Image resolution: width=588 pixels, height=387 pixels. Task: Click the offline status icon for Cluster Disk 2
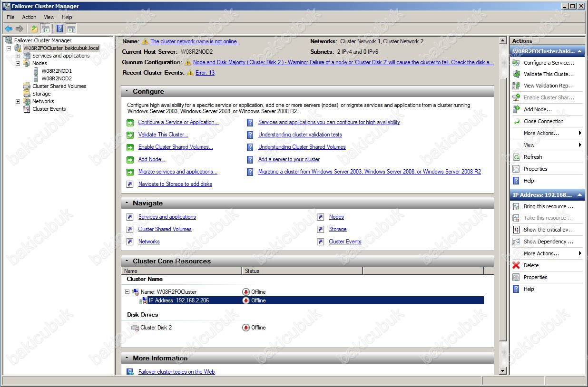(246, 328)
